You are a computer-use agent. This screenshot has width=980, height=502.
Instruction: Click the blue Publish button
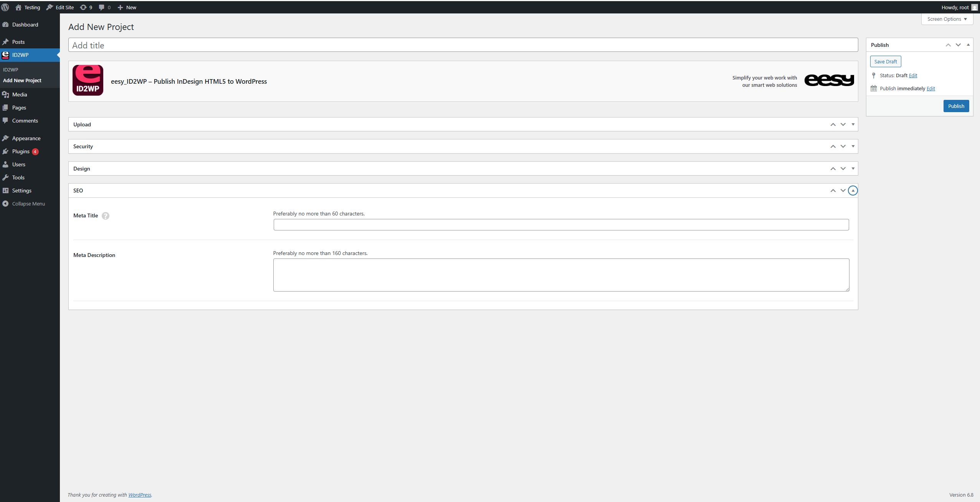point(956,106)
